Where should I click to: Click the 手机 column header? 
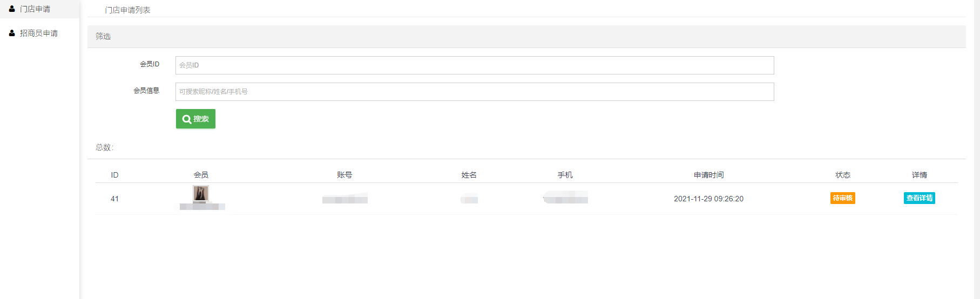pyautogui.click(x=565, y=175)
